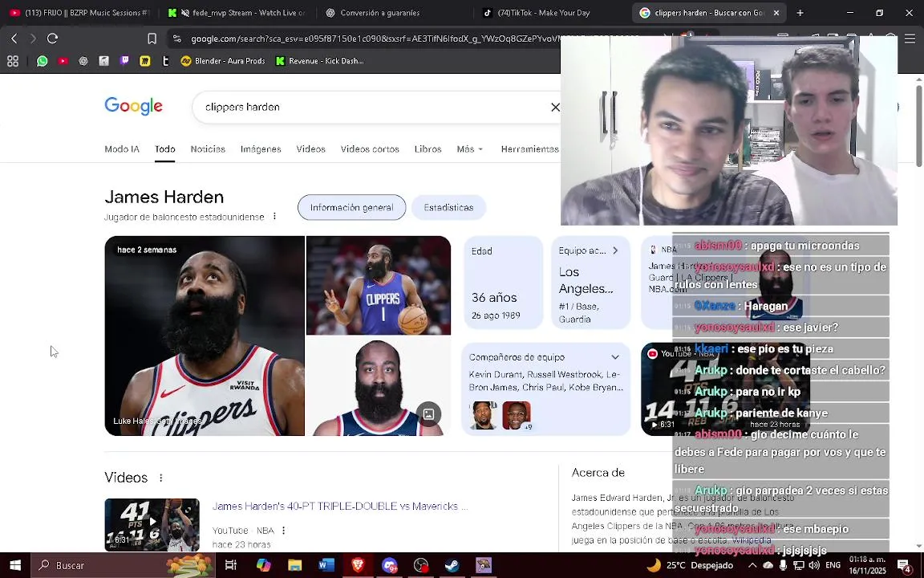The height and width of the screenshot is (578, 924).
Task: Open Copilot from the taskbar
Action: [x=263, y=565]
